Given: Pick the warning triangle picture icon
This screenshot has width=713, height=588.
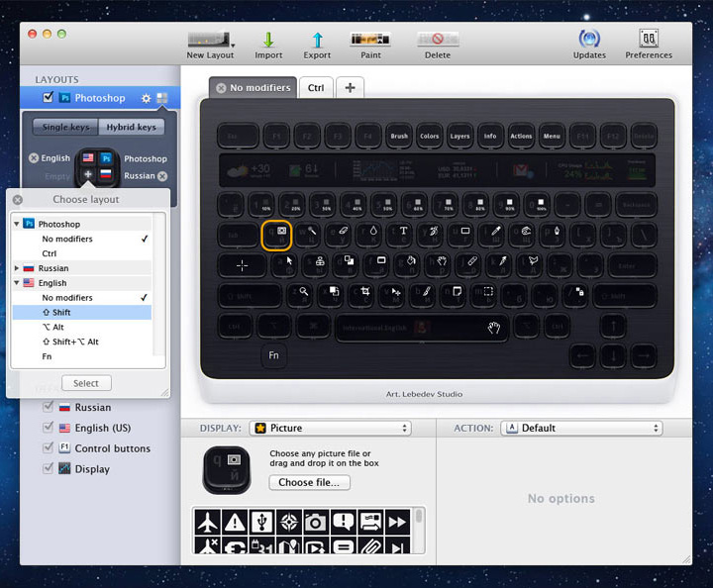Looking at the screenshot, I should 235,522.
